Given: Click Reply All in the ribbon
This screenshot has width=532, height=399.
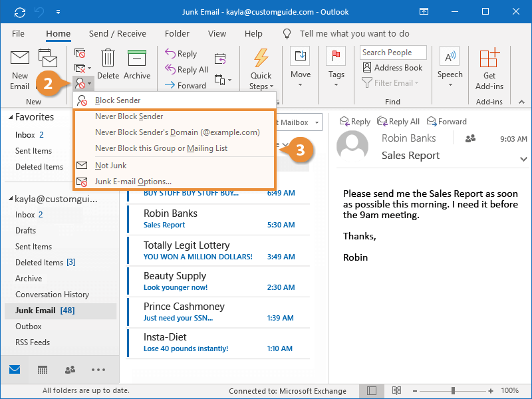Looking at the screenshot, I should 186,70.
